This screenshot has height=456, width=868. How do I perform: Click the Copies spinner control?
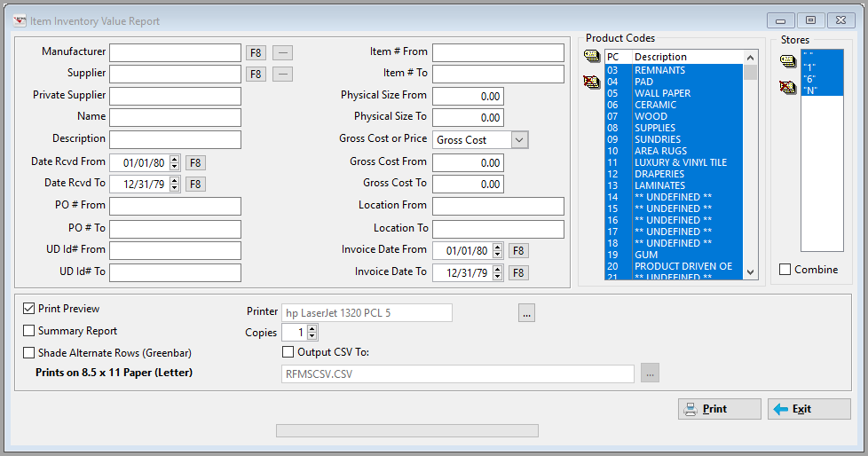pos(312,332)
